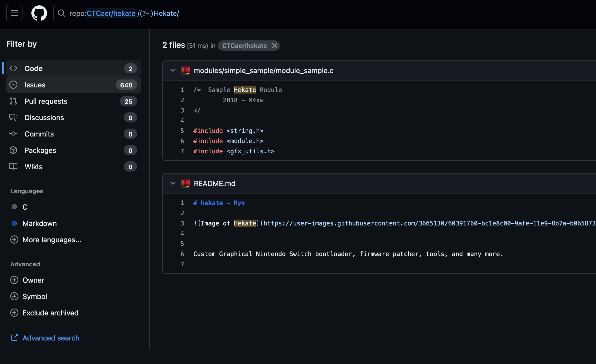Viewport: 596px width, 364px height.
Task: Expand More languages list
Action: (73, 240)
